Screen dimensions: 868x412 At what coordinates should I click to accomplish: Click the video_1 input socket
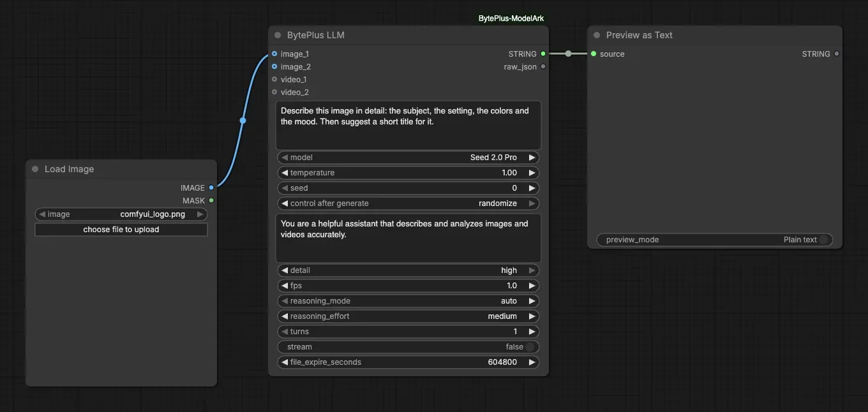pos(274,80)
